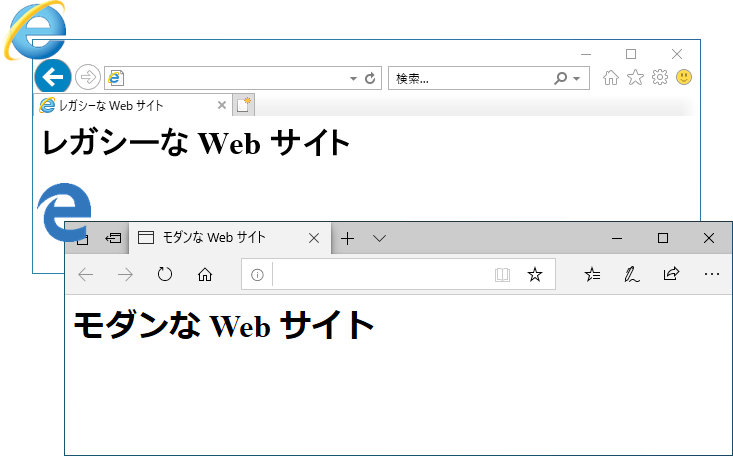Expand search provider dropdown arrow in IE
Image resolution: width=733 pixels, height=456 pixels.
point(576,79)
